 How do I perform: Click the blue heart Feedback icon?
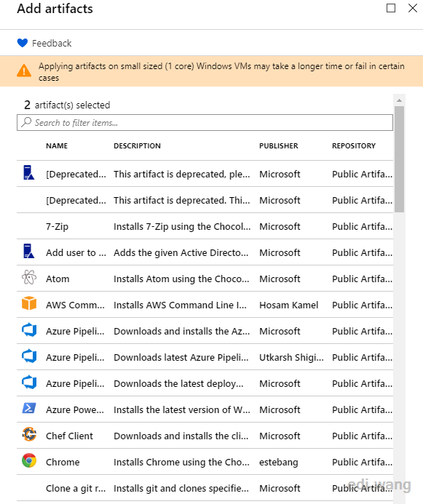23,43
